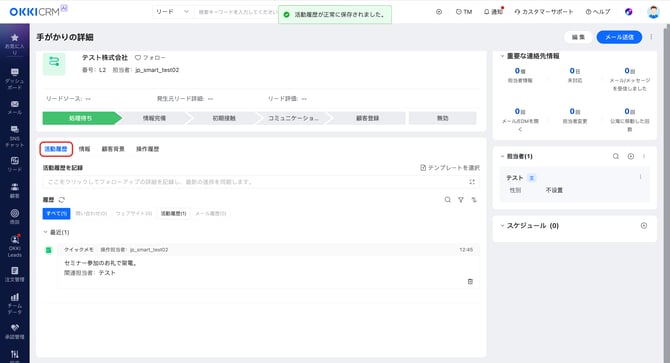Switch to the 操作履歴 tab
Screen dimensions: 670x363
click(x=147, y=149)
